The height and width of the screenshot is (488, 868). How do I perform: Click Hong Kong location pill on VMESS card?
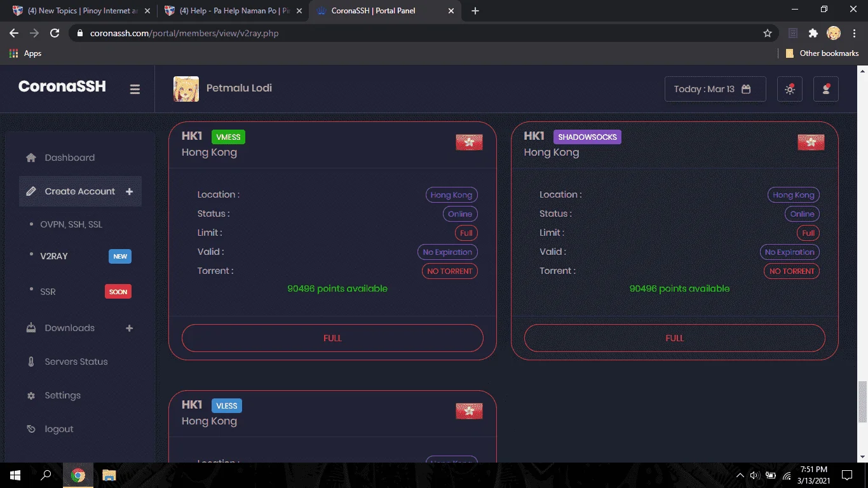(x=451, y=195)
